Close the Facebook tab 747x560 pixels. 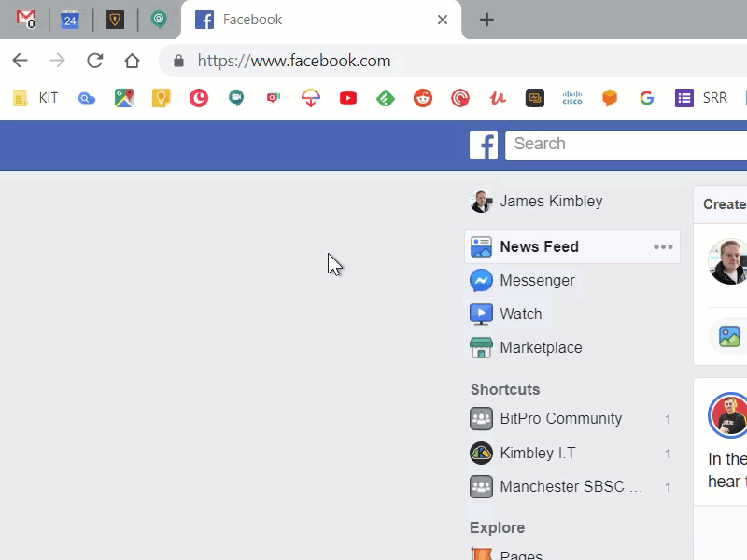point(443,20)
